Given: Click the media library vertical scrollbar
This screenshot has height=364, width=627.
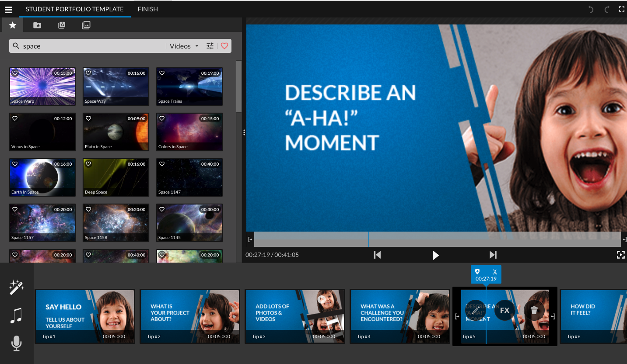Looking at the screenshot, I should [239, 87].
